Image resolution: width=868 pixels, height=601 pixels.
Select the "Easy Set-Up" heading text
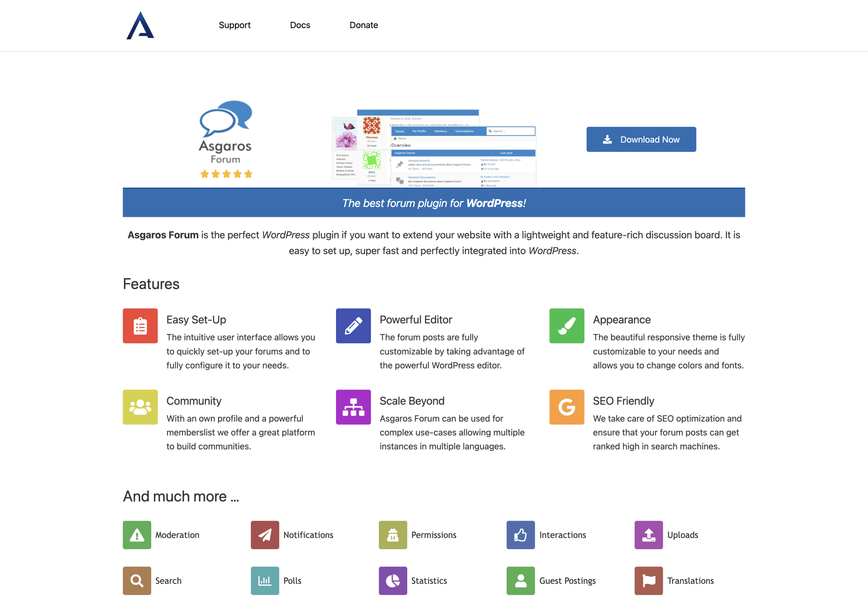(196, 320)
